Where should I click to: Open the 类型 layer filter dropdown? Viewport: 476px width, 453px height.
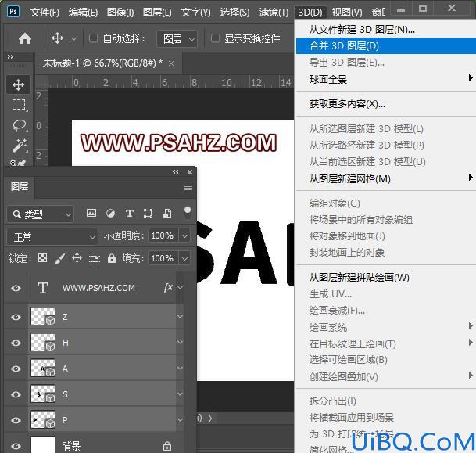[40, 214]
